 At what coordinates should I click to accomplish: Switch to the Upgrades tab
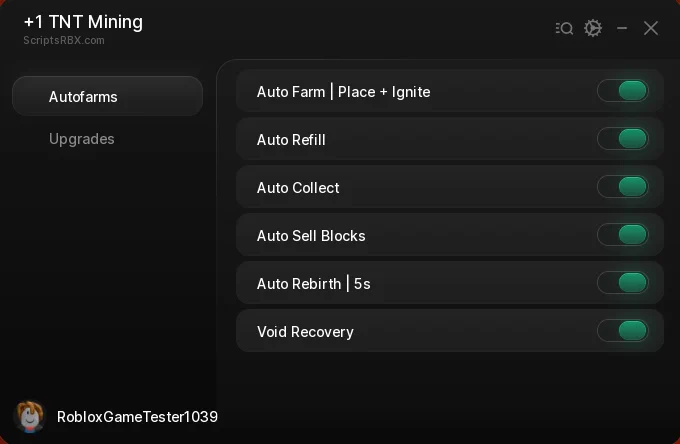tap(82, 139)
